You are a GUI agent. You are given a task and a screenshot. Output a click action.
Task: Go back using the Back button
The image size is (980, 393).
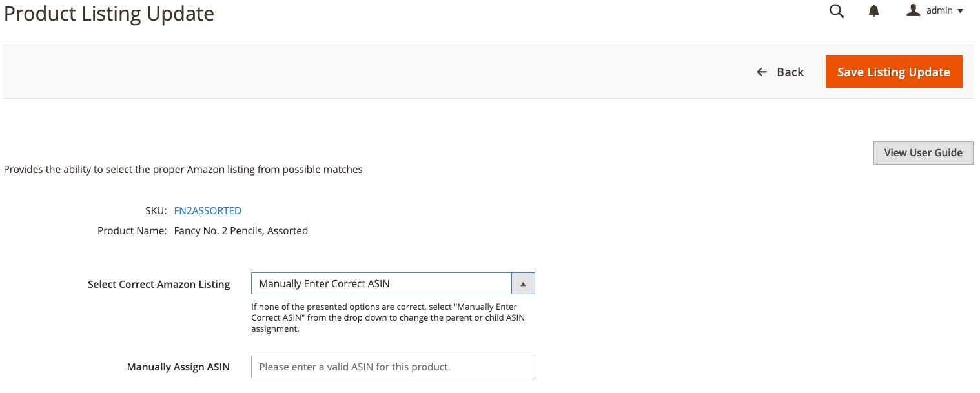point(780,72)
